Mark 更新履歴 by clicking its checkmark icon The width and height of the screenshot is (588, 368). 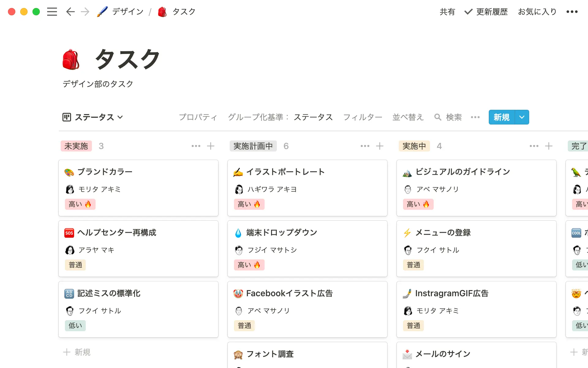pos(468,12)
